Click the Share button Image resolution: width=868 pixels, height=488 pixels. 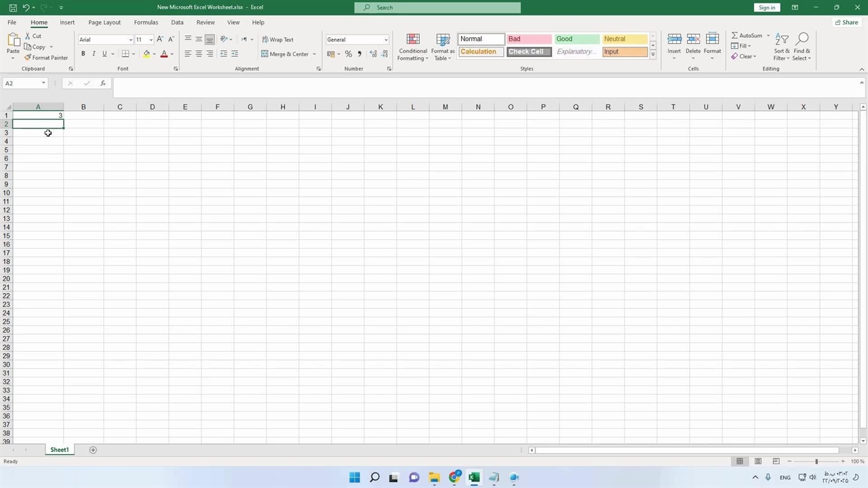point(846,22)
